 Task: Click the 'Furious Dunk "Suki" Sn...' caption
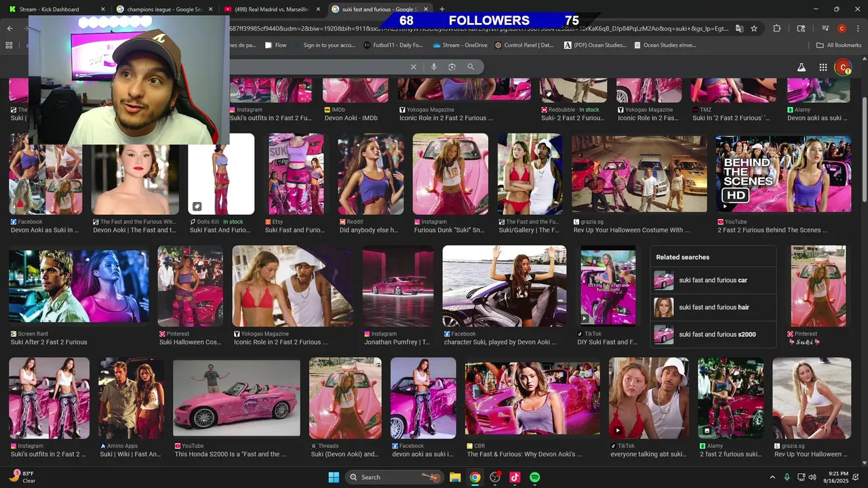(x=450, y=230)
